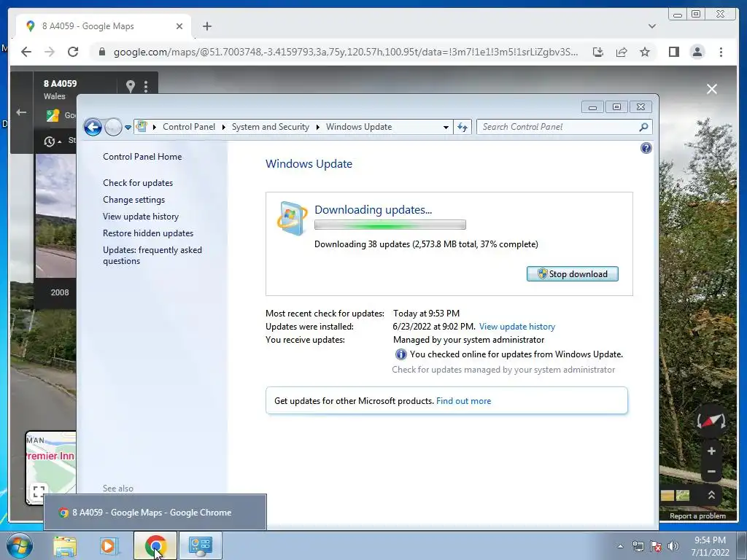This screenshot has height=560, width=747.
Task: Select System and Security breadcrumb
Action: (x=270, y=127)
